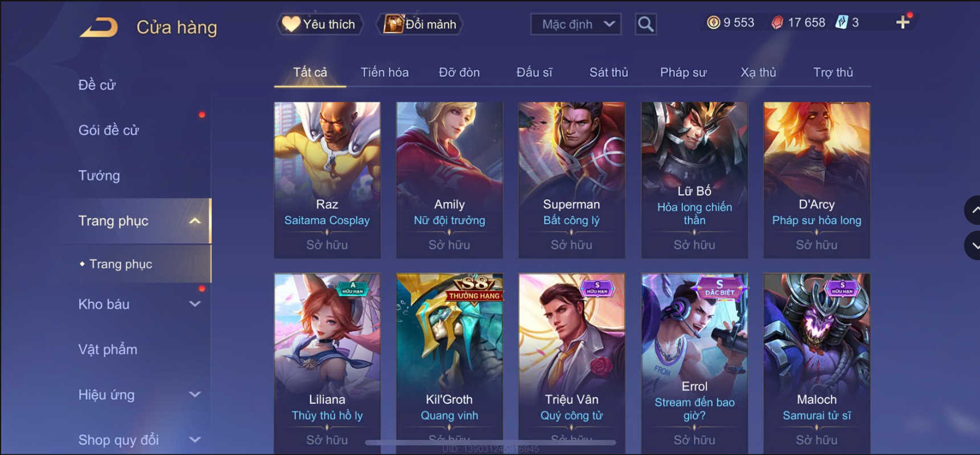Open the Mặc định sort dropdown

pos(576,24)
